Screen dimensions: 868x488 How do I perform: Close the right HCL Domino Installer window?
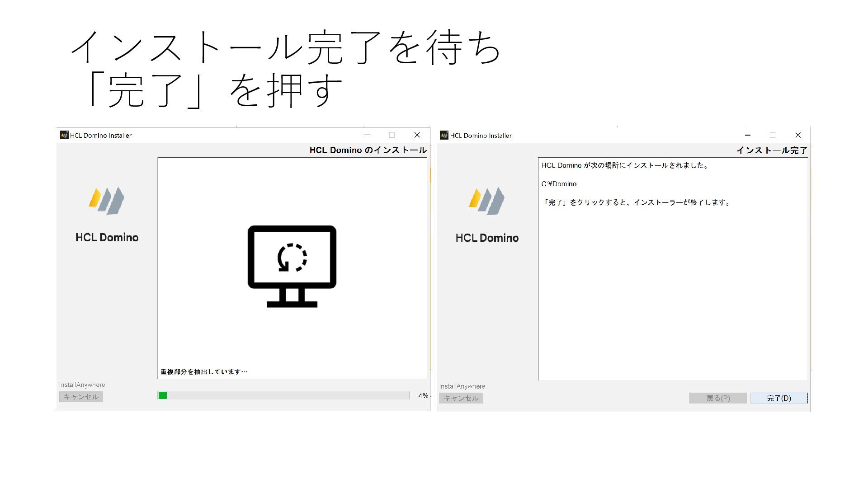coord(798,135)
